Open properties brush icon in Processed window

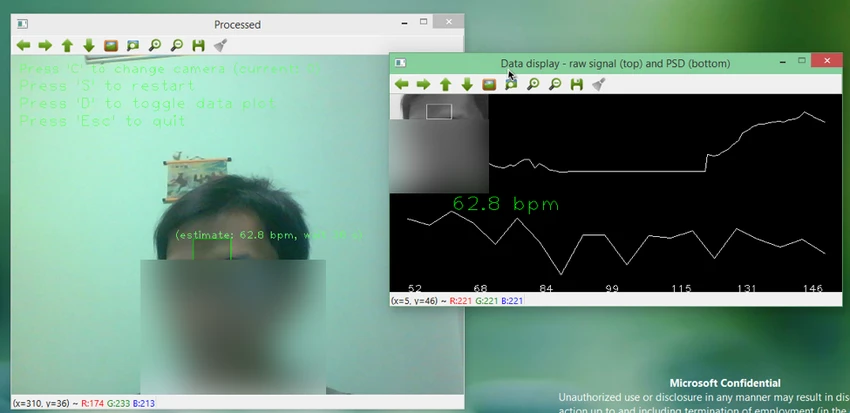(x=220, y=46)
